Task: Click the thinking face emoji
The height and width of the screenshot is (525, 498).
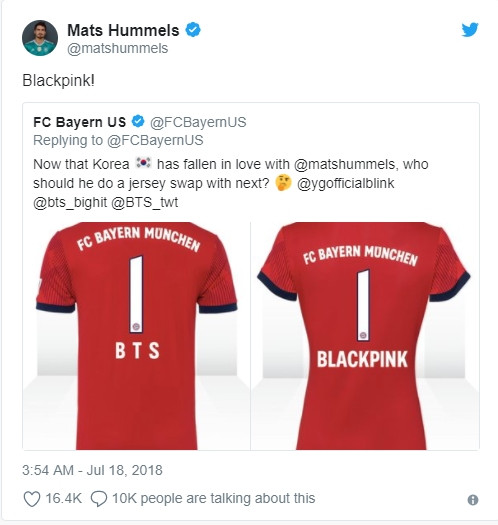Action: click(283, 183)
